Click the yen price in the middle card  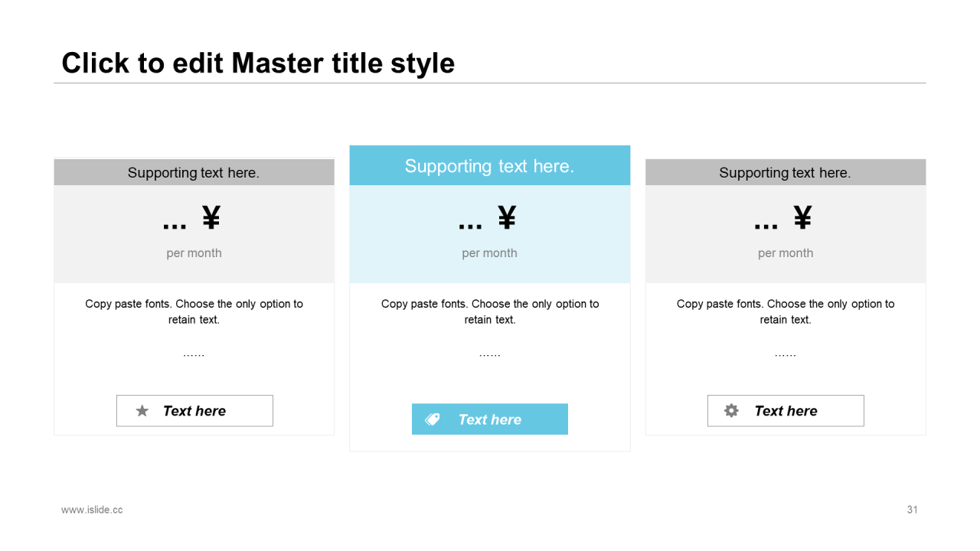(x=488, y=220)
